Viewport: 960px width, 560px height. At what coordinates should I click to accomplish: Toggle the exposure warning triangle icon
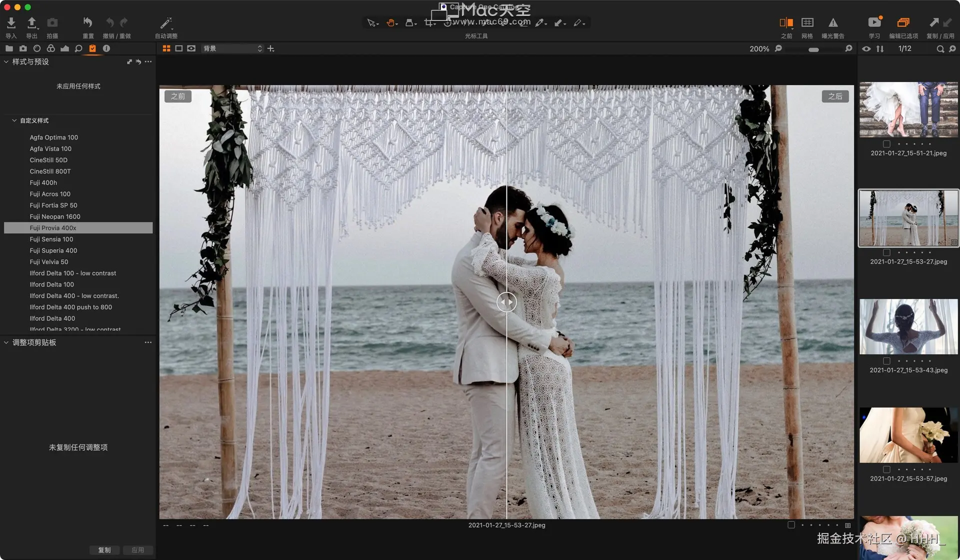833,23
